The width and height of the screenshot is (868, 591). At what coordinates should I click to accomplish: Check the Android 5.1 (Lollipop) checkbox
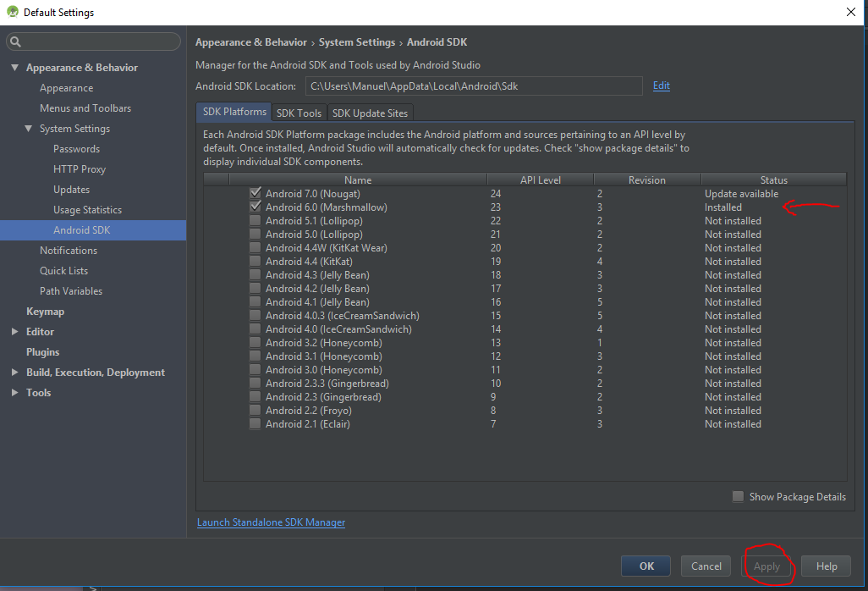tap(255, 220)
